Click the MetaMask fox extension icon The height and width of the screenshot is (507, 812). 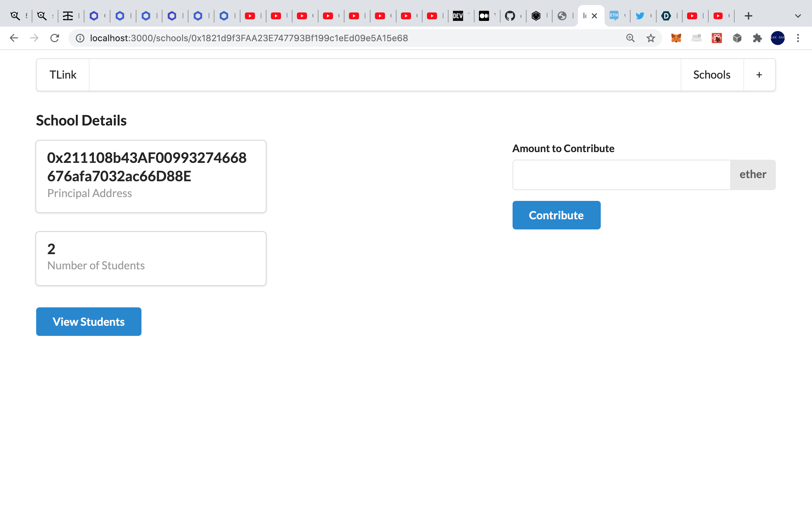676,38
